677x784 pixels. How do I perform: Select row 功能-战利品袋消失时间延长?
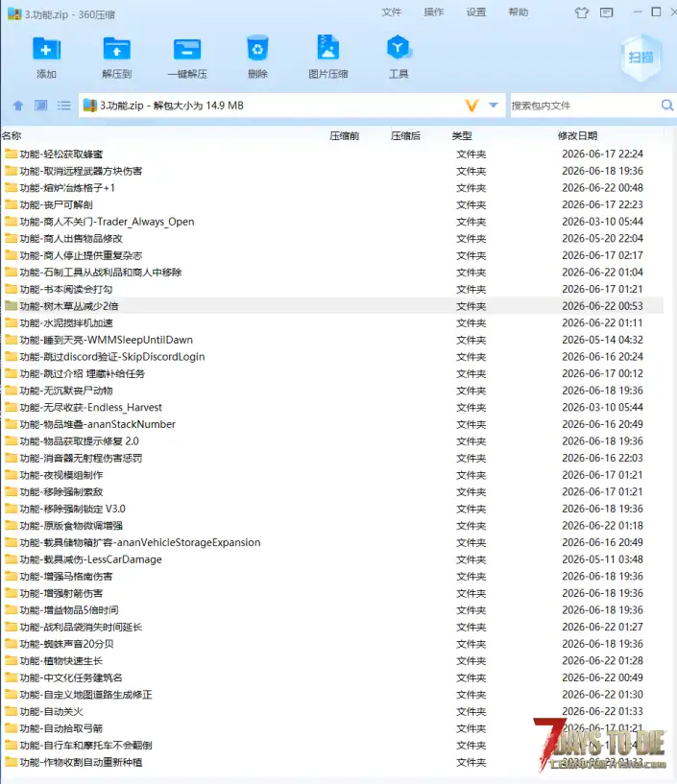[333, 627]
